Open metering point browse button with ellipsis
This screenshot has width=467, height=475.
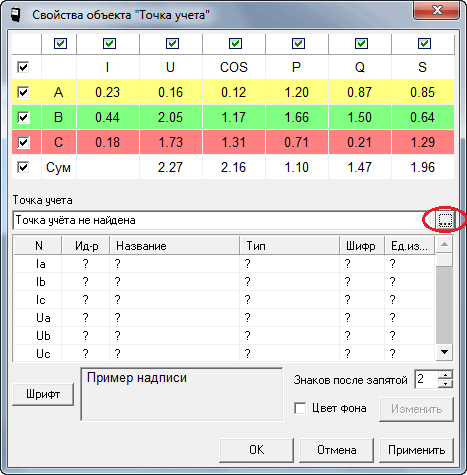pyautogui.click(x=445, y=220)
